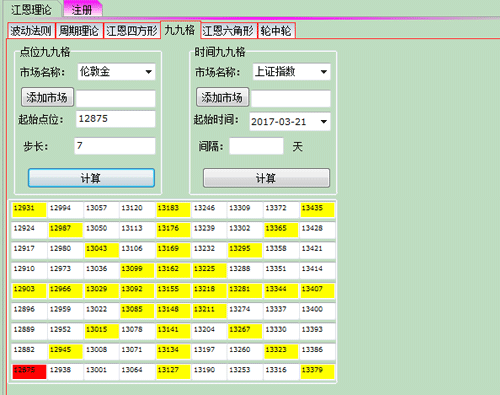The height and width of the screenshot is (395, 500).
Task: Select cell 13316
Action: coord(281,371)
